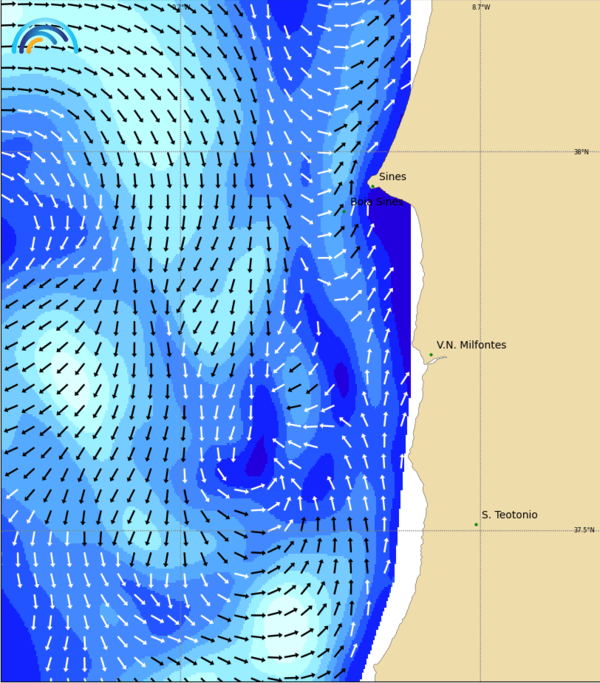Click the green dot at V.N. Milfontes

pyautogui.click(x=431, y=354)
